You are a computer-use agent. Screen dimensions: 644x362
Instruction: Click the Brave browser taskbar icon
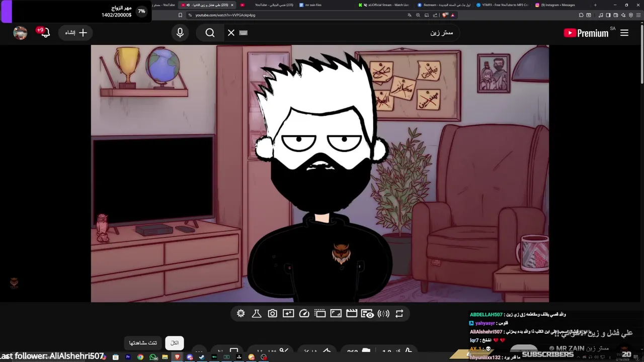pos(177,357)
